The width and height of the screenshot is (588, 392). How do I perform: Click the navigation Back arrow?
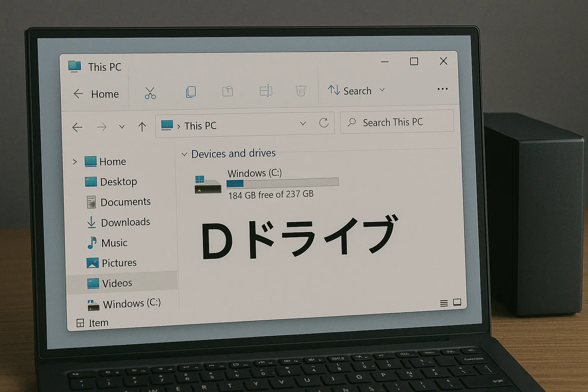[x=77, y=127]
